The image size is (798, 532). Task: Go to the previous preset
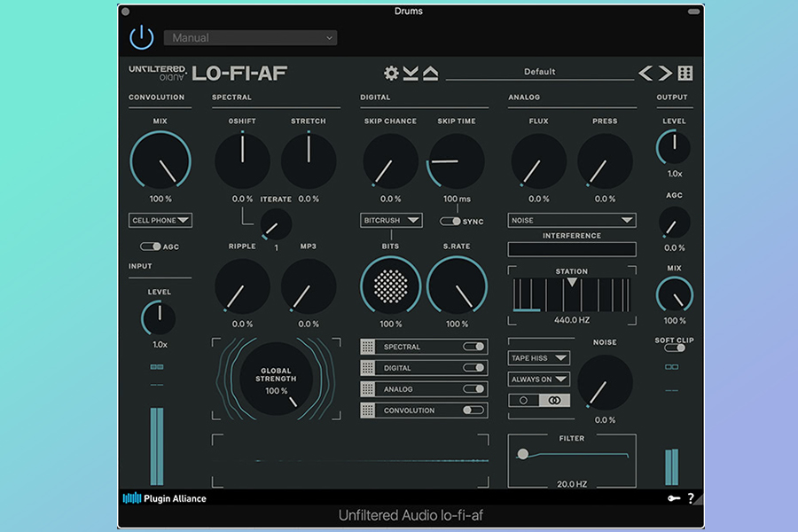pyautogui.click(x=646, y=74)
